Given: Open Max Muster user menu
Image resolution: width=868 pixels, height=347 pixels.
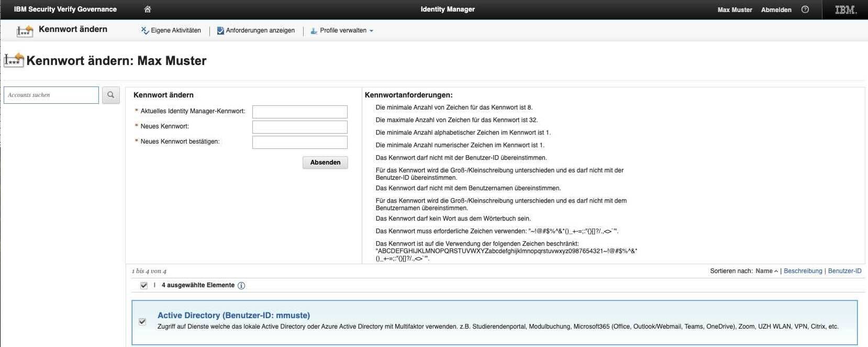Looking at the screenshot, I should click(x=735, y=9).
